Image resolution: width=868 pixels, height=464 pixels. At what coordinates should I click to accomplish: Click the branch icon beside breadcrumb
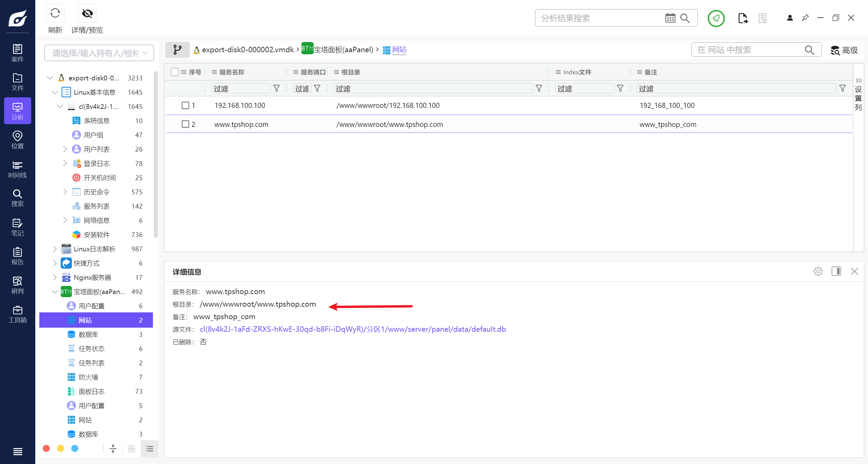(177, 50)
